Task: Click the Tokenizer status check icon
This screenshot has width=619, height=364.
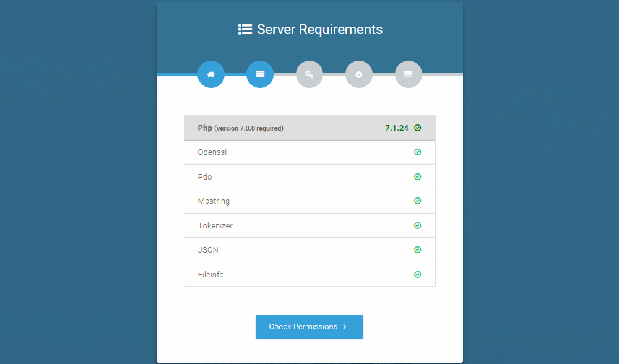Action: pyautogui.click(x=418, y=225)
